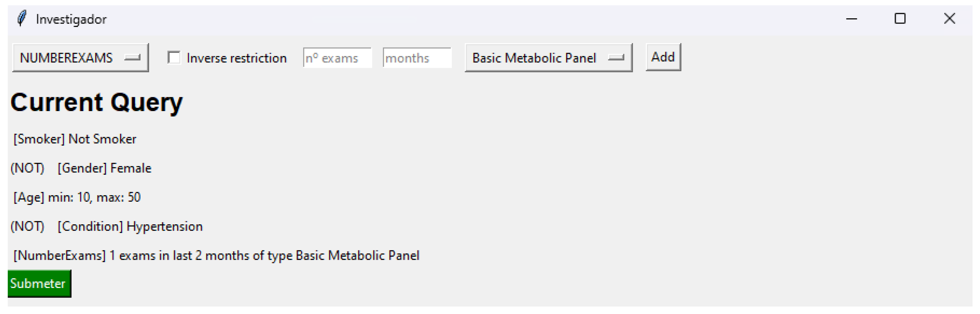The height and width of the screenshot is (314, 980).
Task: Click into the months input field
Action: point(417,58)
